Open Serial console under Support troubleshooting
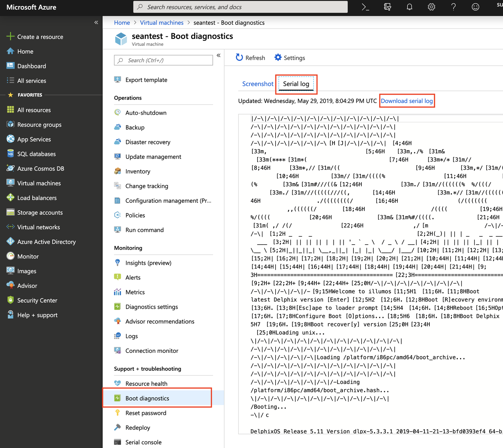The height and width of the screenshot is (448, 503). [143, 442]
